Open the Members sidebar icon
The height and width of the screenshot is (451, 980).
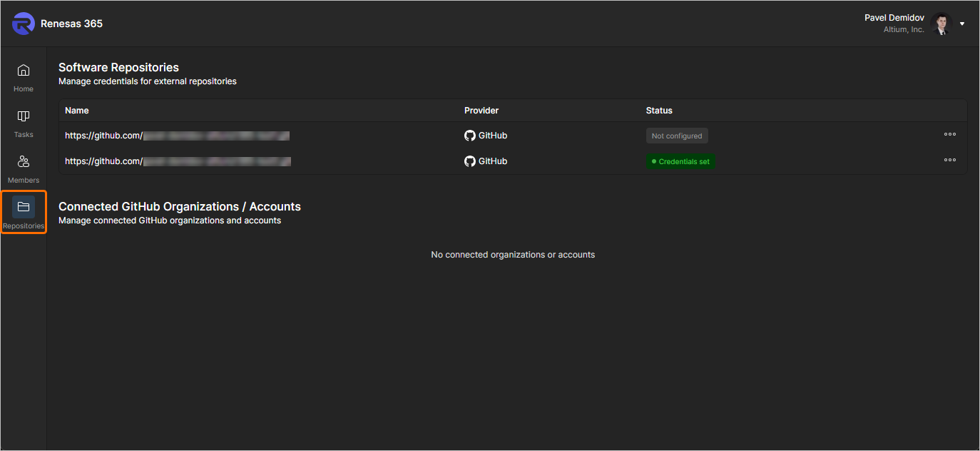(24, 162)
